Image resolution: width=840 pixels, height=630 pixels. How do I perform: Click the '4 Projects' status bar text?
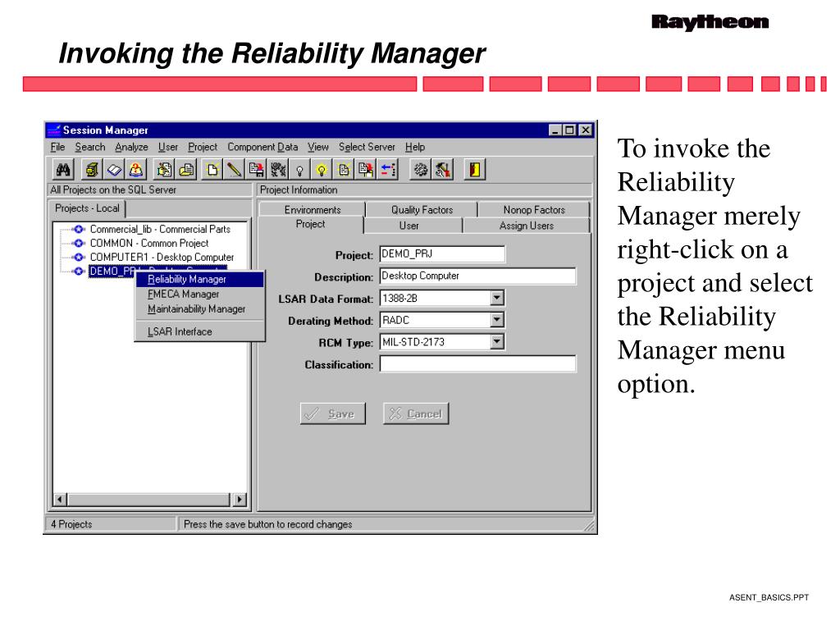click(71, 524)
